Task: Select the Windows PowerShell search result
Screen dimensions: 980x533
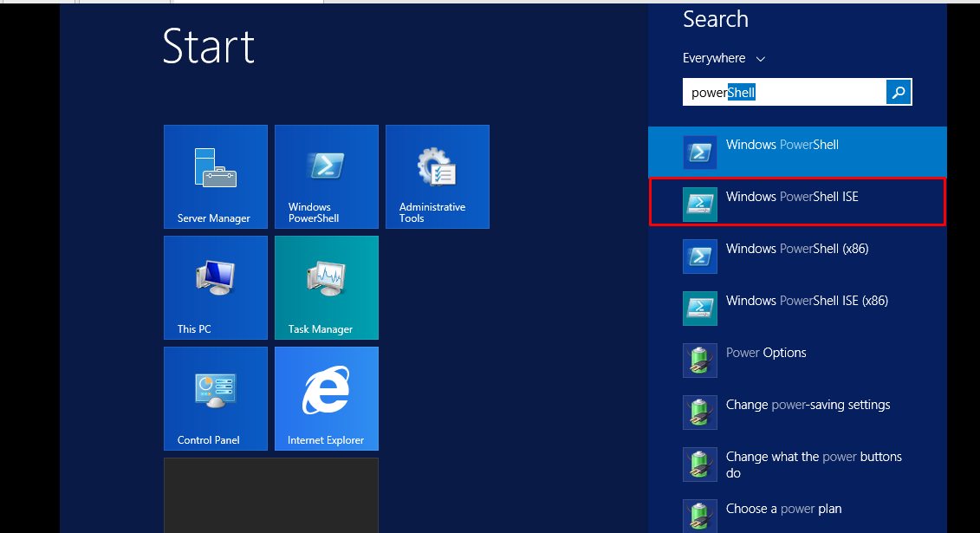Action: [782, 145]
